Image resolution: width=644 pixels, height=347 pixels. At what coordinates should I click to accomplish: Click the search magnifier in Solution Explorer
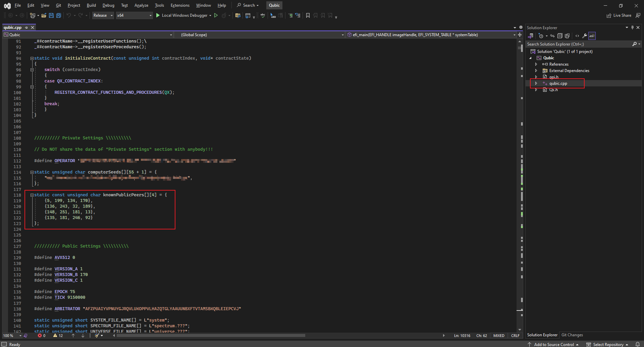634,44
